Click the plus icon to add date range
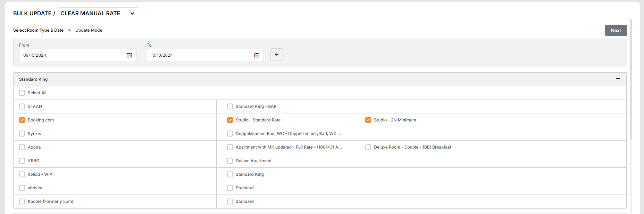The image size is (644, 214). [277, 55]
